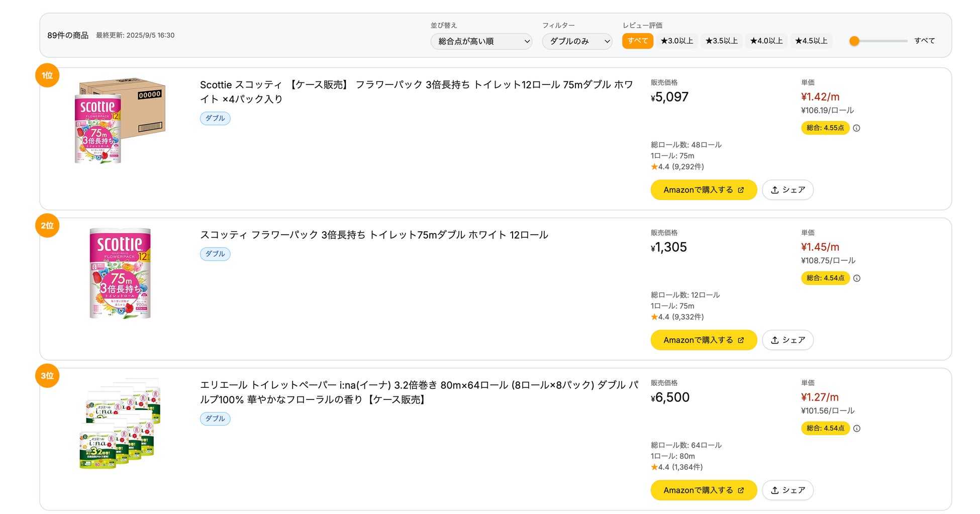Open the スコッティ フラワーパック 12ロール title
Viewport: 980px width, 514px height.
(x=374, y=235)
